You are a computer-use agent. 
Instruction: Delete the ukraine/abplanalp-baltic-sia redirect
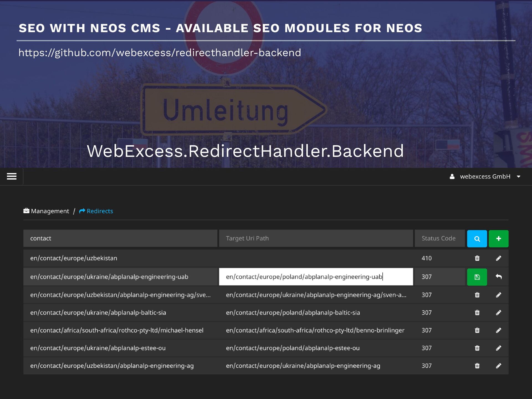(477, 313)
